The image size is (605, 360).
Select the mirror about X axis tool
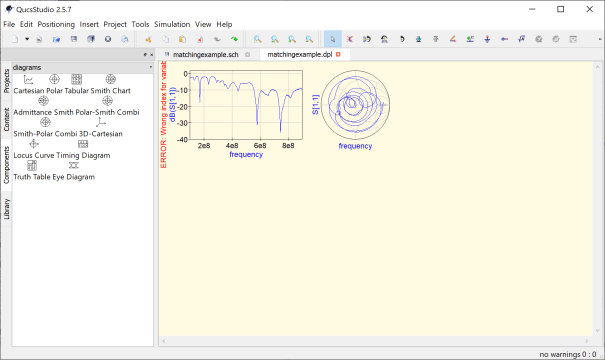367,39
